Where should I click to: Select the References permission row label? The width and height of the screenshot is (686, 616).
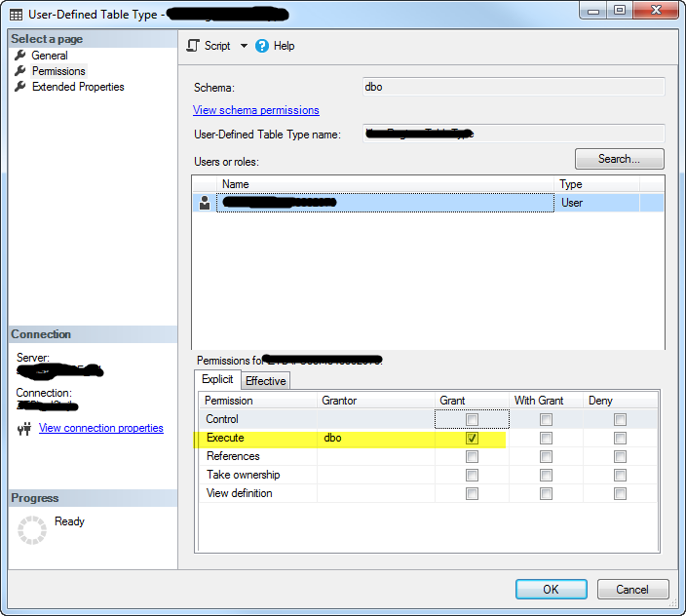[233, 456]
